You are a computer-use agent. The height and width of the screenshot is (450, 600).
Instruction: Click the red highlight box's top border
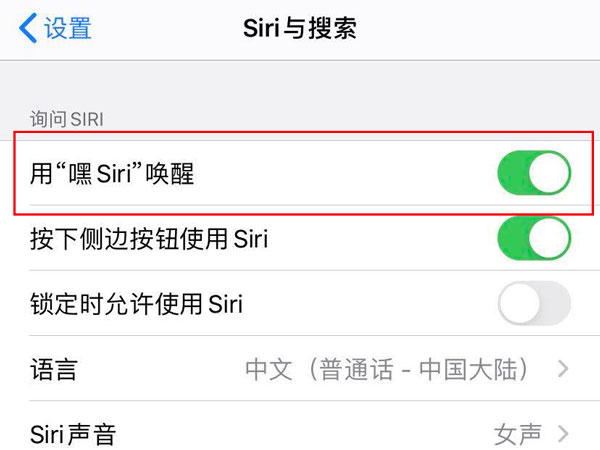click(x=300, y=130)
